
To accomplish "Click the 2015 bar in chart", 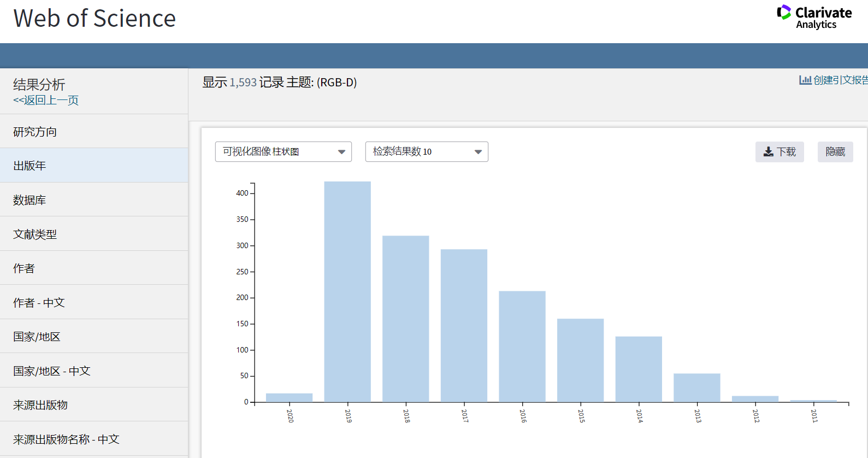I will 581,360.
